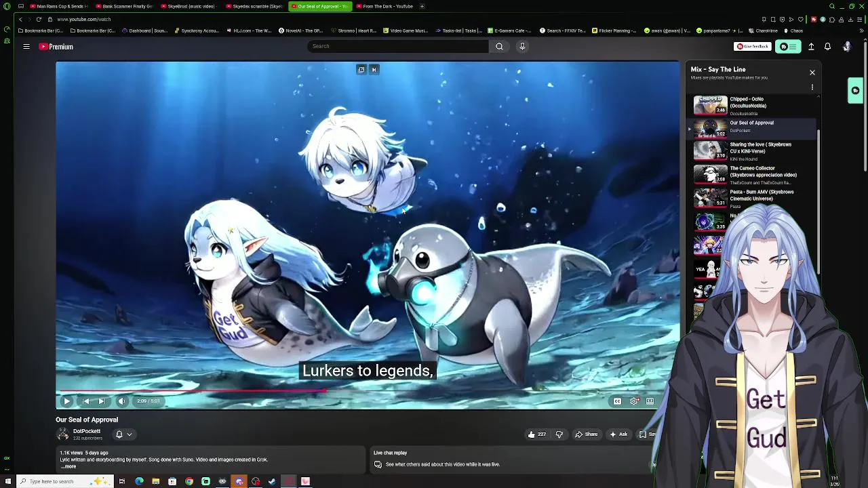This screenshot has width=868, height=488.
Task: Open the browser extensions puzzle icon
Action: [833, 19]
